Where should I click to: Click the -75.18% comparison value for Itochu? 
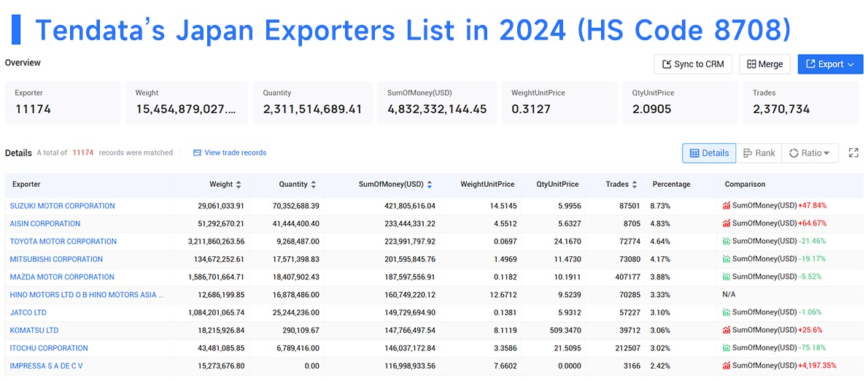coord(811,347)
